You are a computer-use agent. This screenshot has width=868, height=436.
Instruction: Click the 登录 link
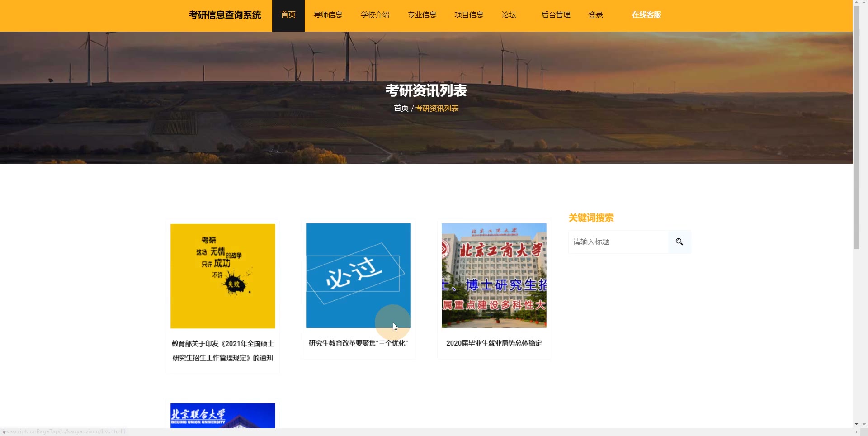coord(596,15)
